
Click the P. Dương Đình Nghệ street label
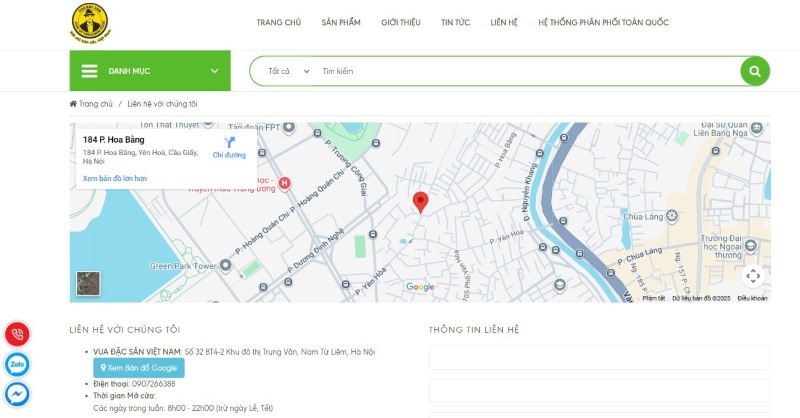point(316,251)
